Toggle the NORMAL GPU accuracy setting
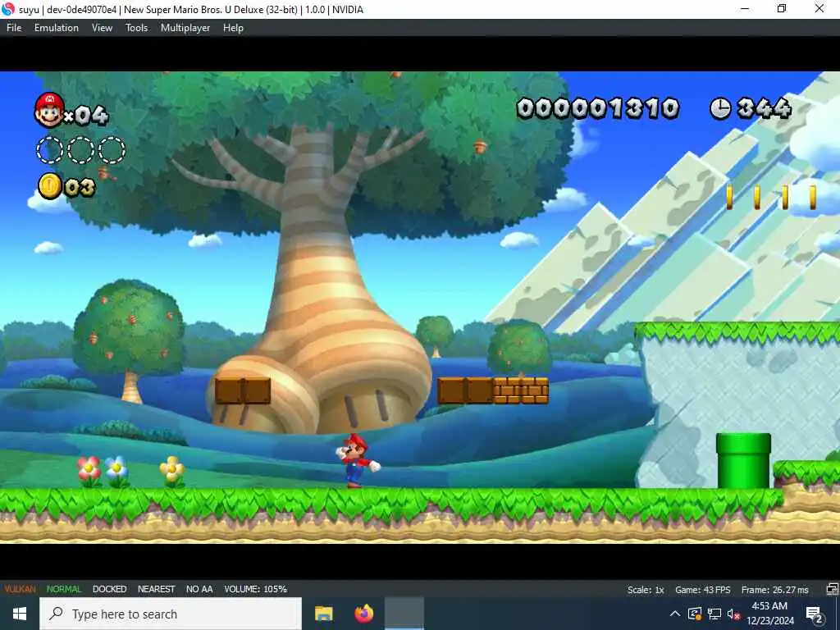The height and width of the screenshot is (630, 840). (64, 589)
